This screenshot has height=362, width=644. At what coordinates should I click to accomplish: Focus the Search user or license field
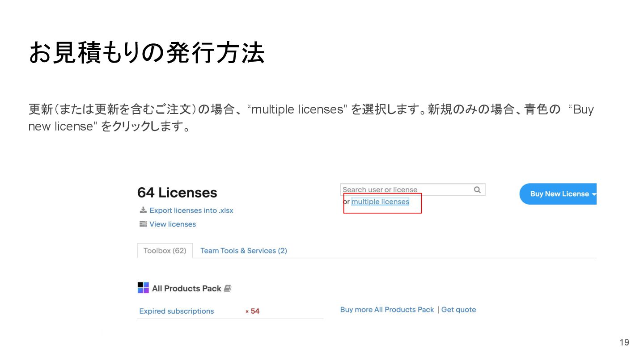coord(412,189)
